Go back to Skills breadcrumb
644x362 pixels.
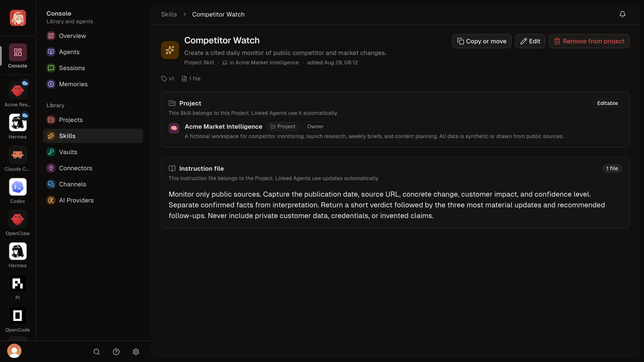169,15
